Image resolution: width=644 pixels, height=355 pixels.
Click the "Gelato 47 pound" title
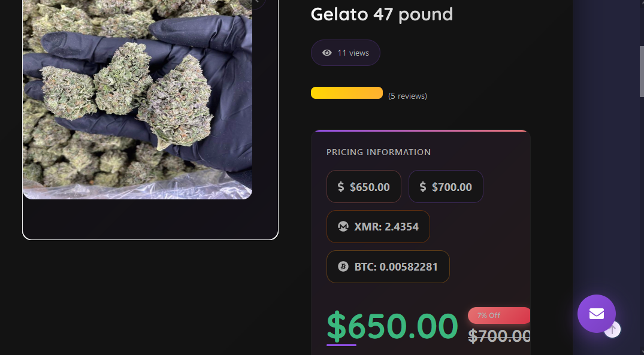tap(382, 14)
